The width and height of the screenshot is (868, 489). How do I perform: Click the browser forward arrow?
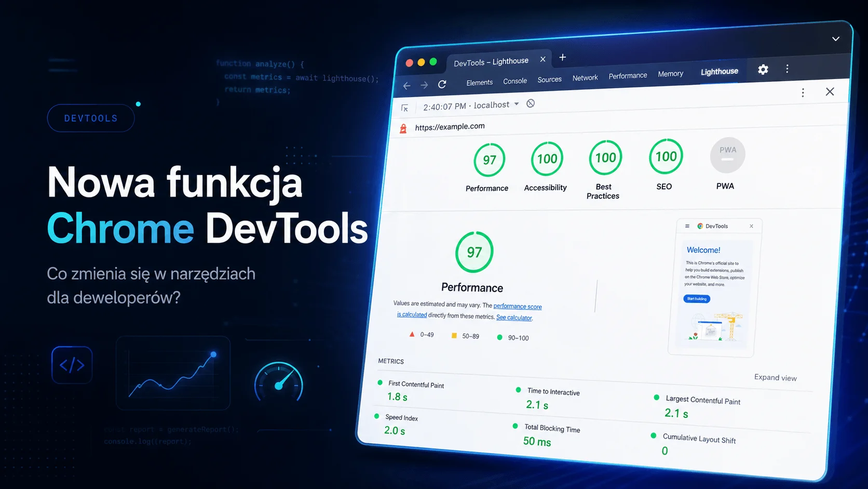424,85
